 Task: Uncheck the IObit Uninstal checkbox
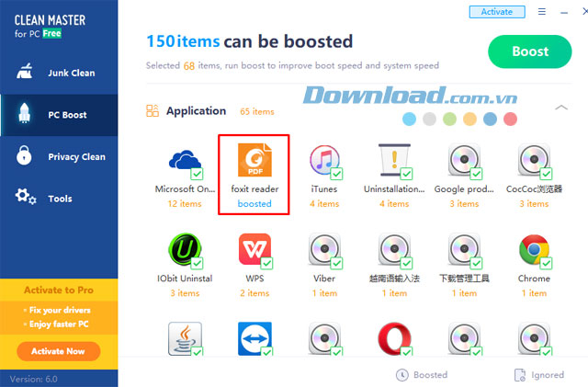pos(197,263)
